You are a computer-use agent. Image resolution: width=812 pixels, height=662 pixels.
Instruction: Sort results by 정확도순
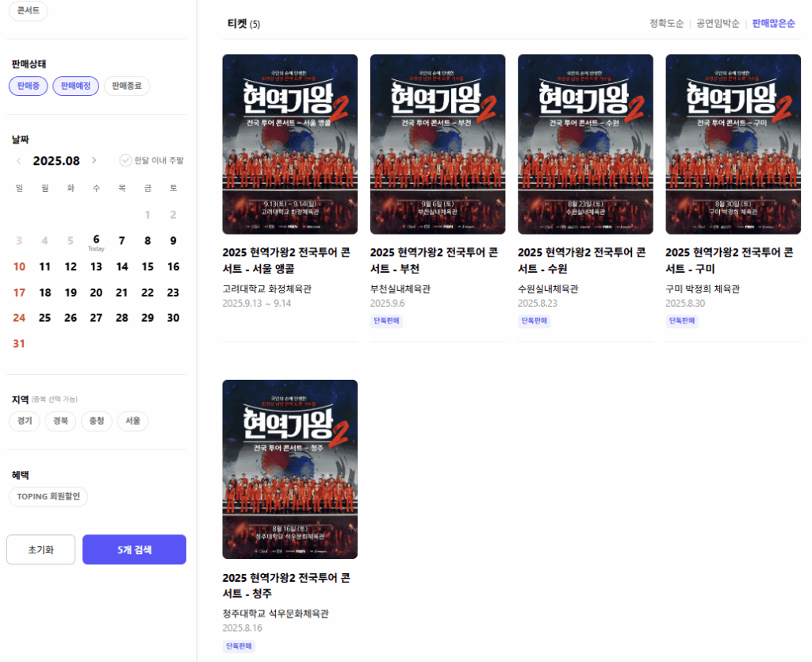(666, 24)
